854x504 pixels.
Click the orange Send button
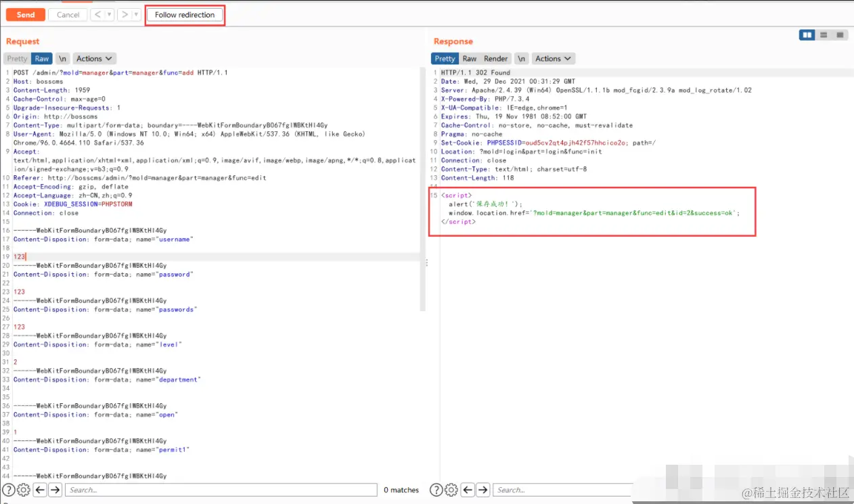click(26, 15)
